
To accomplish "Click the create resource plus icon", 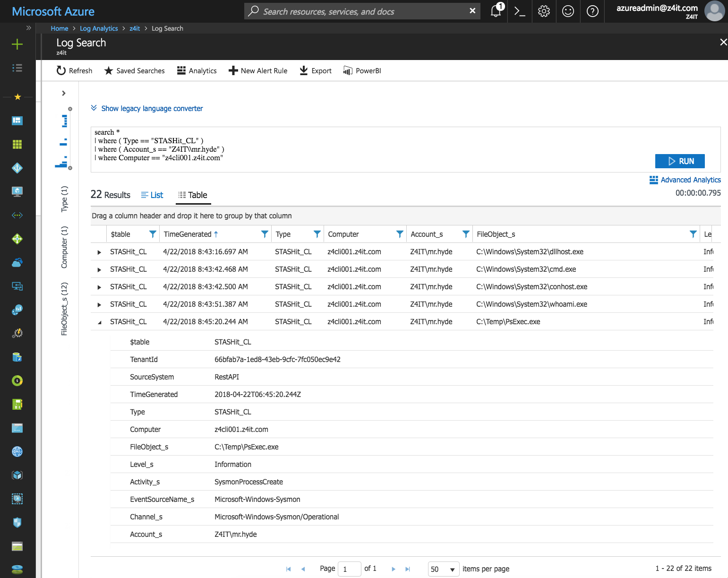I will click(17, 44).
